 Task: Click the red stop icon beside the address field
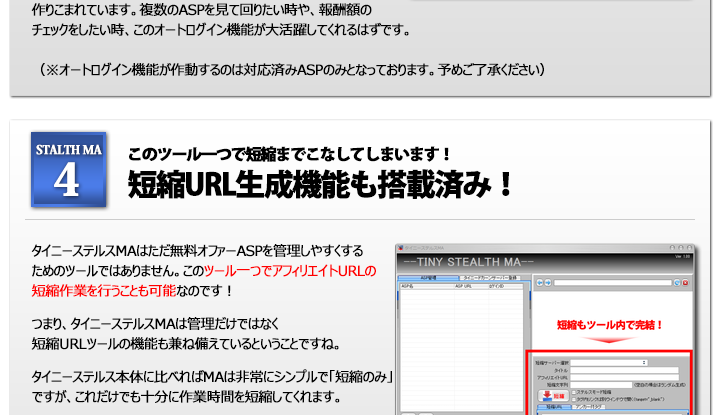(685, 283)
